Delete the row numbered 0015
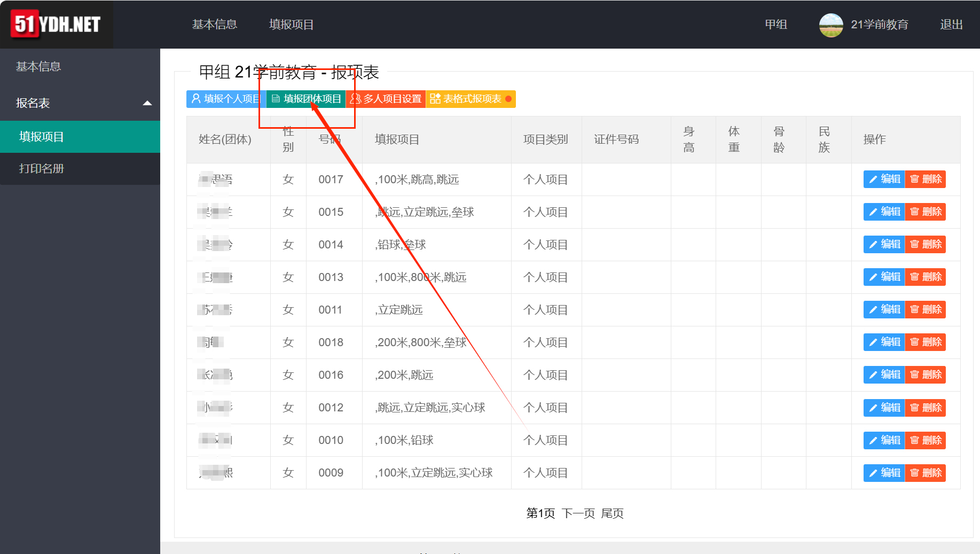Image resolution: width=980 pixels, height=554 pixels. 926,212
